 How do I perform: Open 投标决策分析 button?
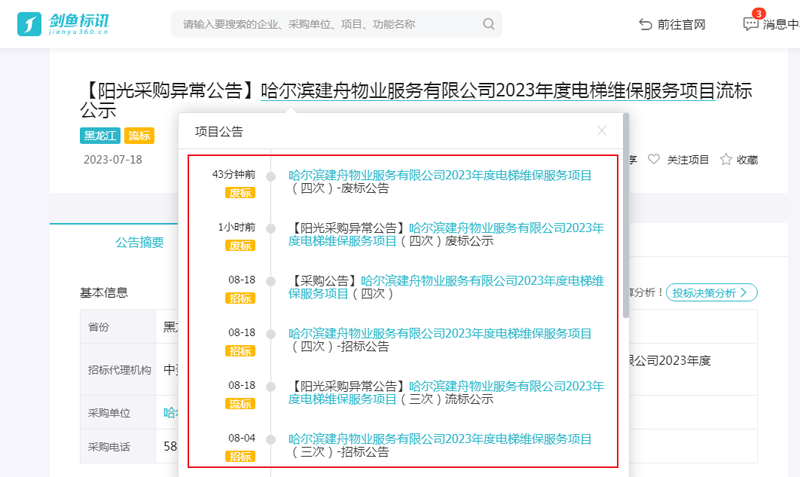712,293
